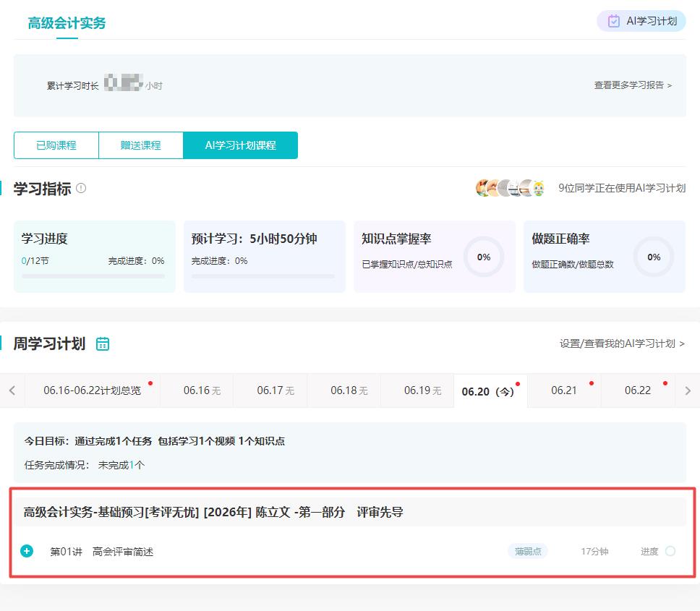
Task: Click the info icon next to 学习指标
Action: coord(81,188)
